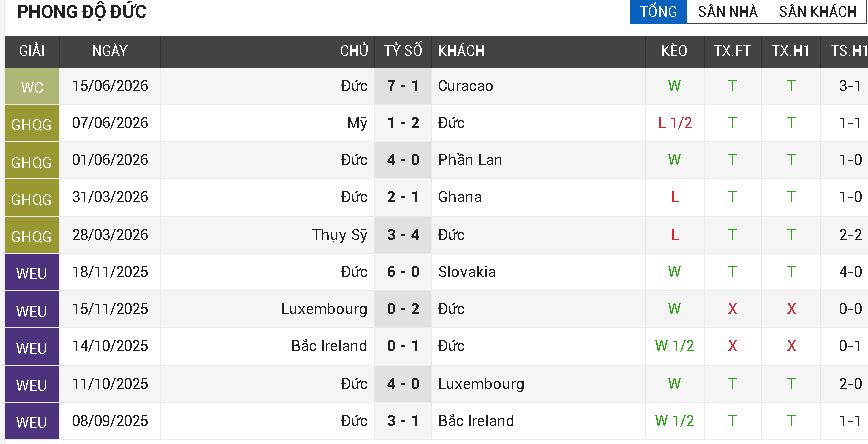Click the Bắc Ireland home team on 14/10/2025
This screenshot has height=444, width=868.
(x=329, y=346)
